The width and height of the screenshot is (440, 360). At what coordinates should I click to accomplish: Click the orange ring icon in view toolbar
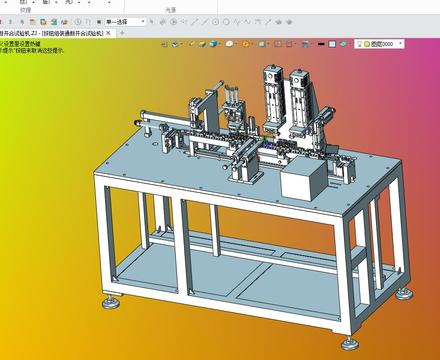coord(245,44)
